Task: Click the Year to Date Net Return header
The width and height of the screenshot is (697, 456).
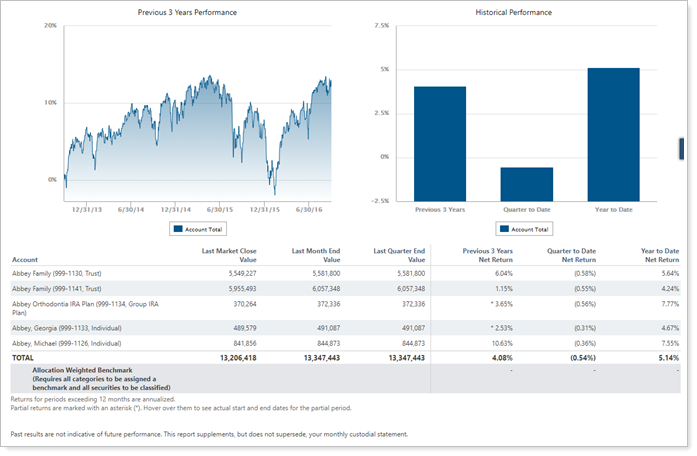Action: (658, 255)
